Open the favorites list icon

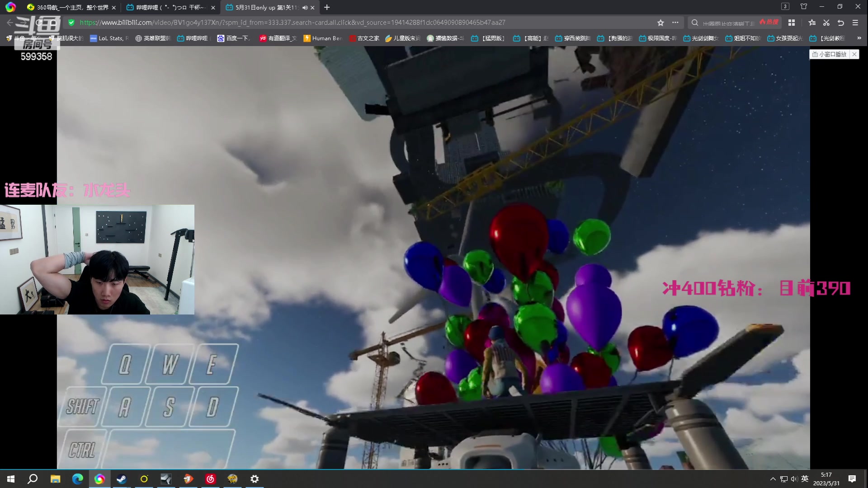812,23
